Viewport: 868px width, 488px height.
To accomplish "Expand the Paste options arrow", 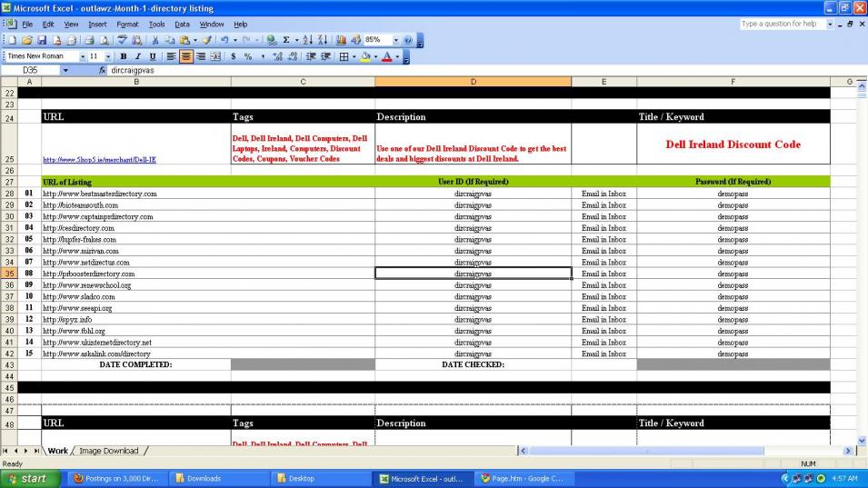I will 195,40.
